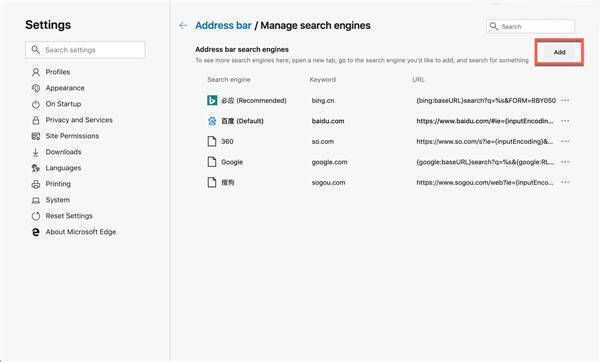Click the Languages icon

point(36,168)
